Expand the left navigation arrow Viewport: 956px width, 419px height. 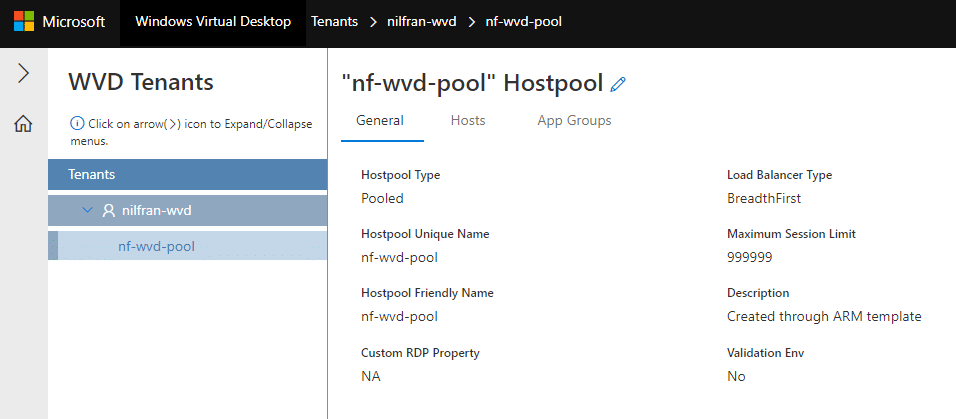24,73
